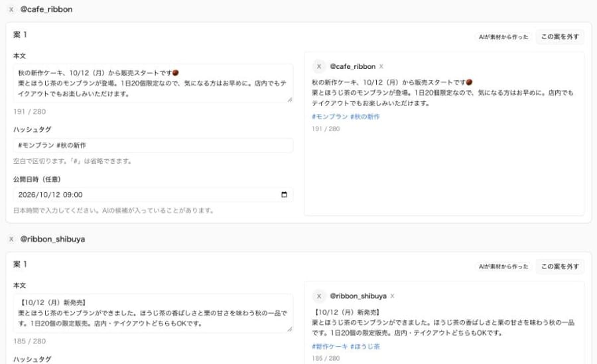Click the AIが素材から作った badge in @cafe_ribbon card

point(503,37)
